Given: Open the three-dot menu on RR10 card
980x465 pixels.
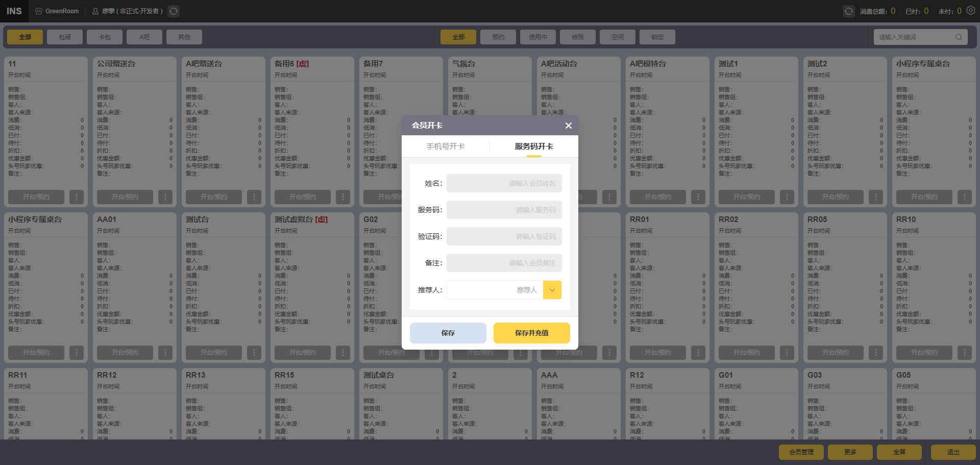Looking at the screenshot, I should (x=965, y=353).
